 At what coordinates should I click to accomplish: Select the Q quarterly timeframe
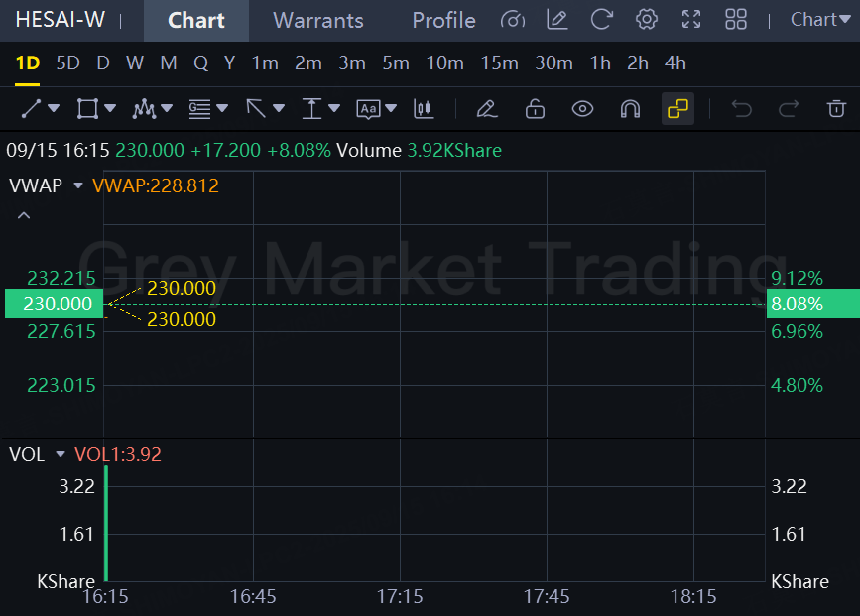[x=200, y=63]
